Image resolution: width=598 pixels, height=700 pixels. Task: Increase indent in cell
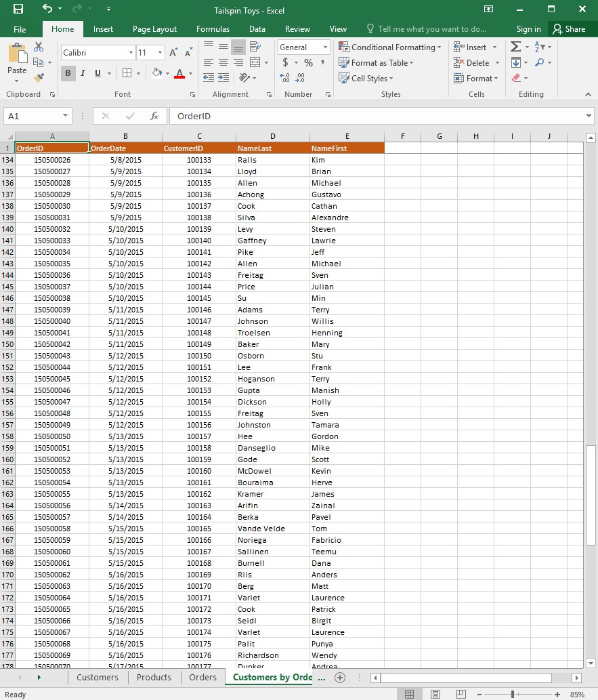pyautogui.click(x=223, y=78)
